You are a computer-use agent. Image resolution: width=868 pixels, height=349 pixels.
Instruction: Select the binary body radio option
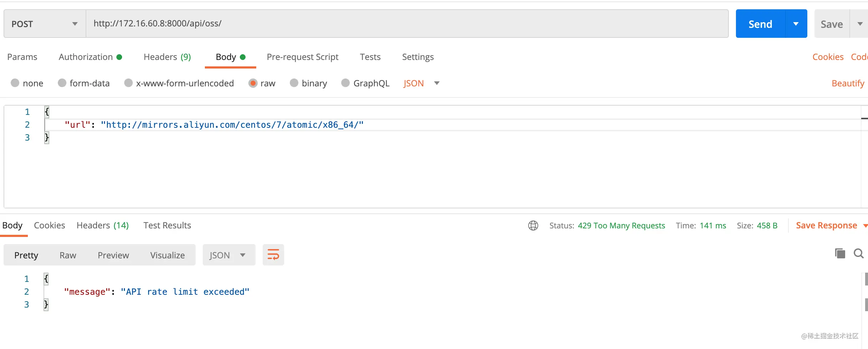click(294, 83)
